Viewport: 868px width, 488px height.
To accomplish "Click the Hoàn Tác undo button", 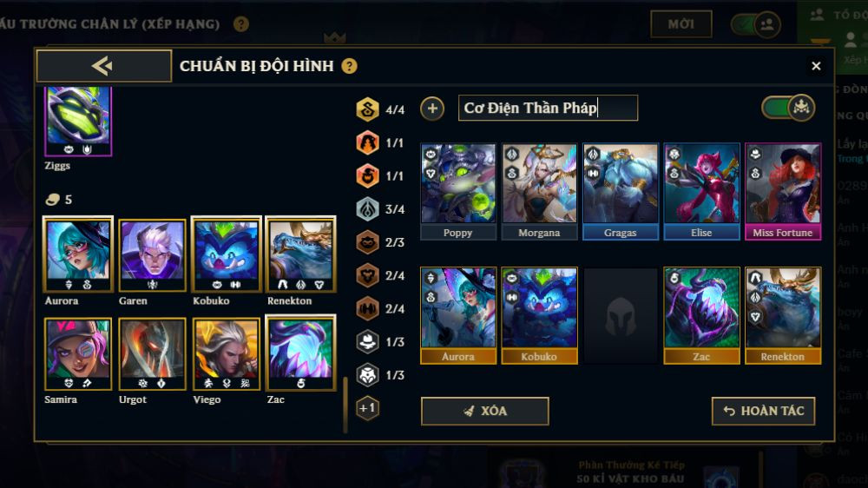I will click(763, 411).
